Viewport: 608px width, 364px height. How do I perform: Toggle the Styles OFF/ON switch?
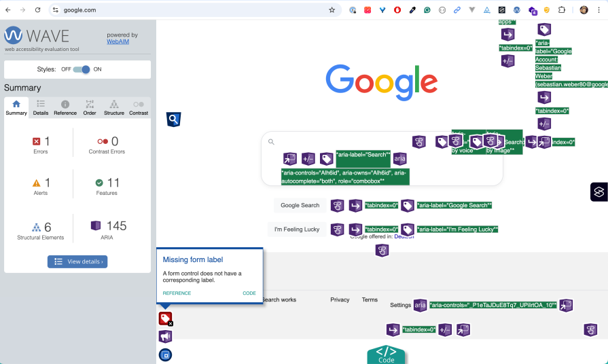82,69
